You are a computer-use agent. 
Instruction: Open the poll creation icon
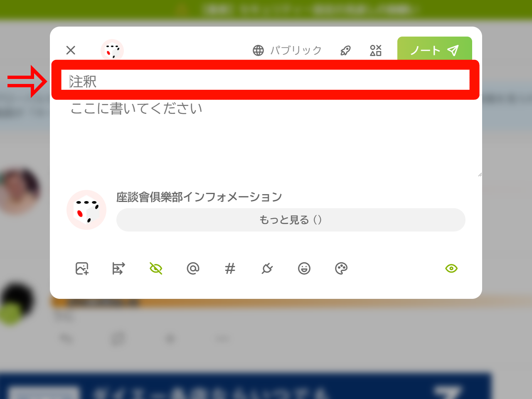(119, 268)
